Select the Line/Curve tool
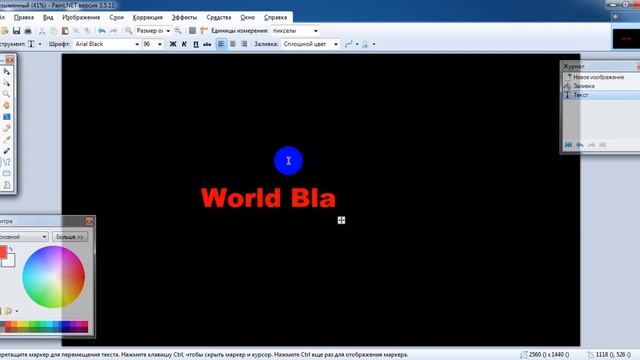The width and height of the screenshot is (640, 360). click(7, 162)
